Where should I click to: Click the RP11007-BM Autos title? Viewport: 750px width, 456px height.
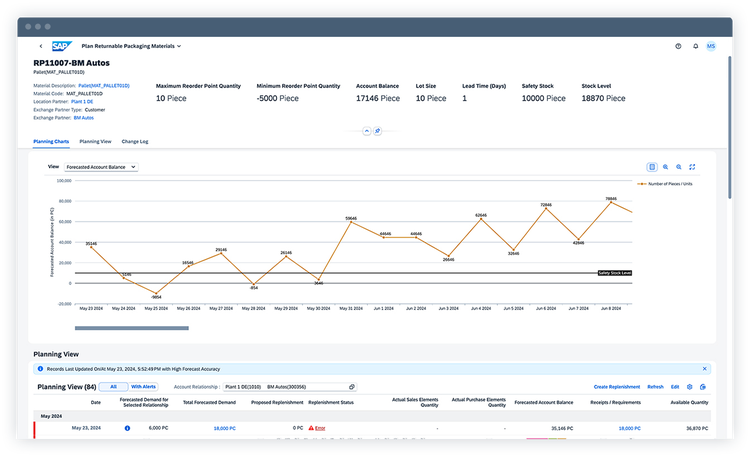point(71,63)
